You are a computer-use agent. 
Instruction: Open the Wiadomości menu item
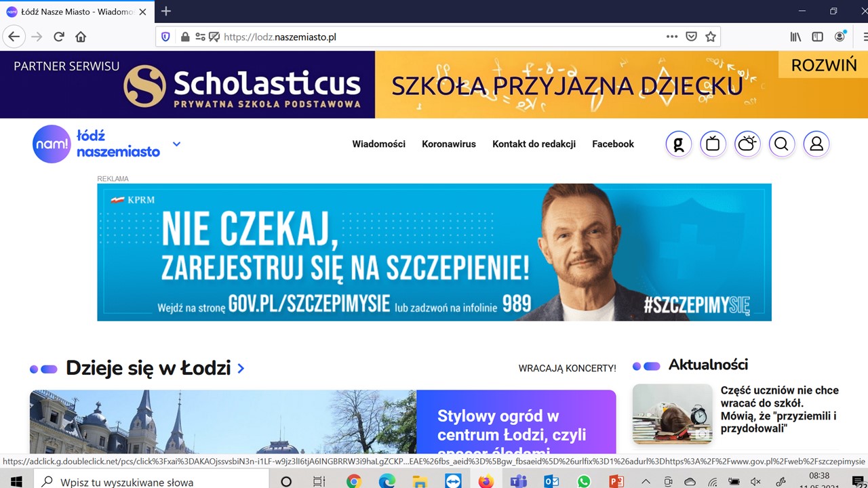(x=378, y=144)
